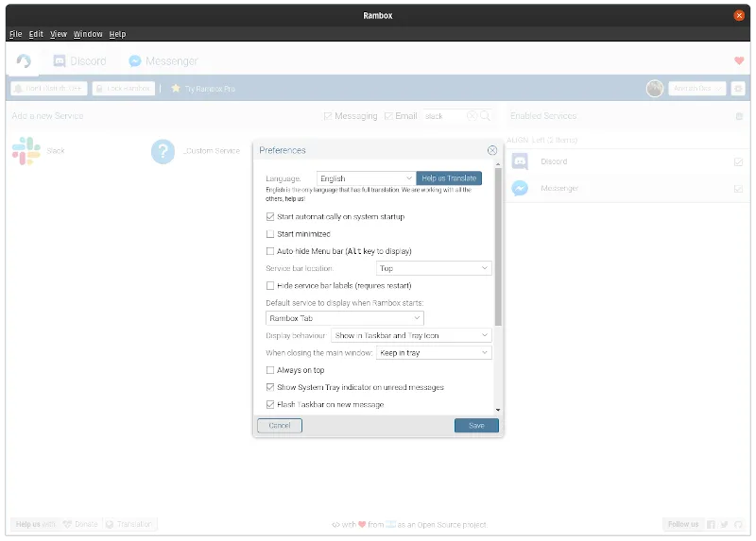Click the Rambox home tab icon
This screenshot has width=756, height=541.
coord(24,61)
